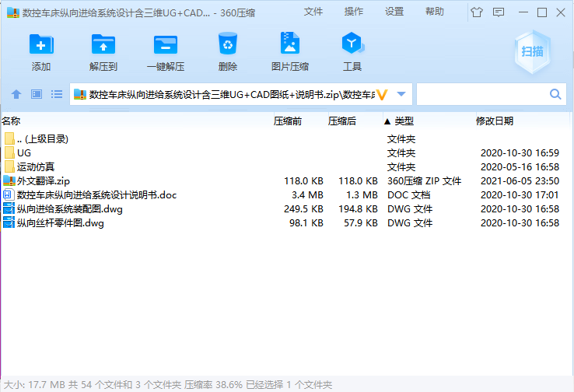Open the 设置 (Settings) menu
Screen dimensions: 574x392
click(x=394, y=12)
